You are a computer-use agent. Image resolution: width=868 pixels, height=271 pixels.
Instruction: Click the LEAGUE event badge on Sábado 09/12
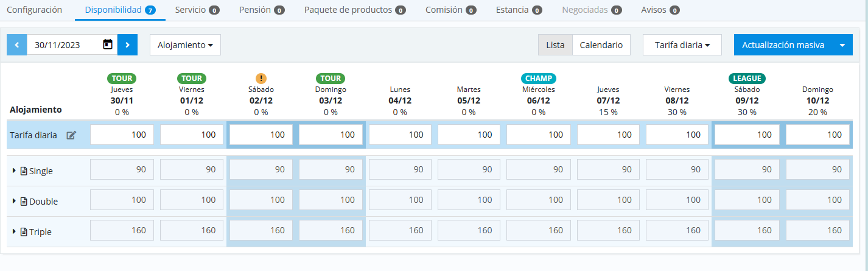coord(747,79)
